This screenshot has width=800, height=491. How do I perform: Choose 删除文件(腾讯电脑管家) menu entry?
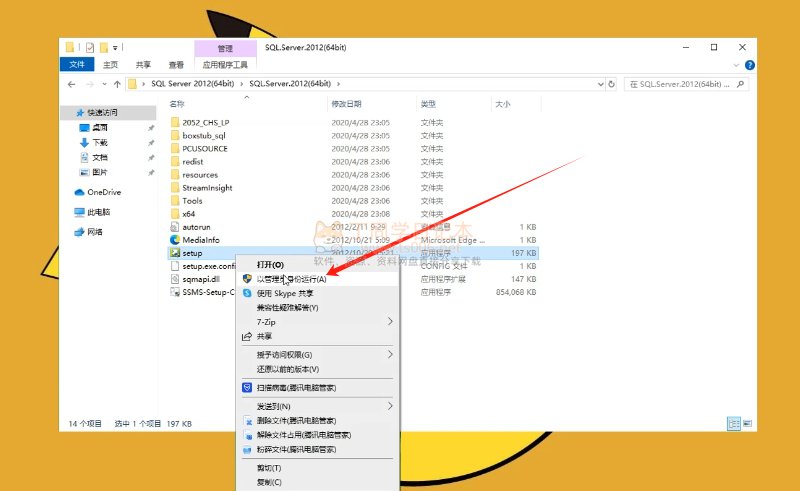(x=319, y=421)
